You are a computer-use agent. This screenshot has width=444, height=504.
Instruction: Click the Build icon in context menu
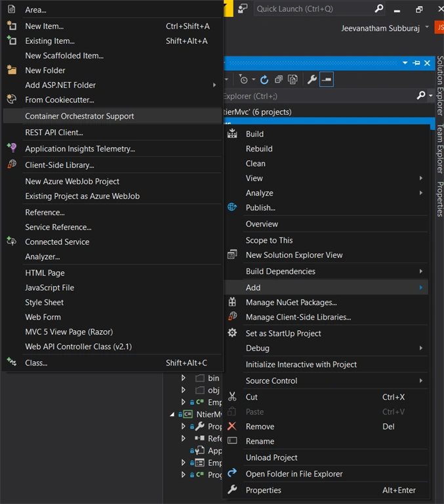(x=232, y=133)
